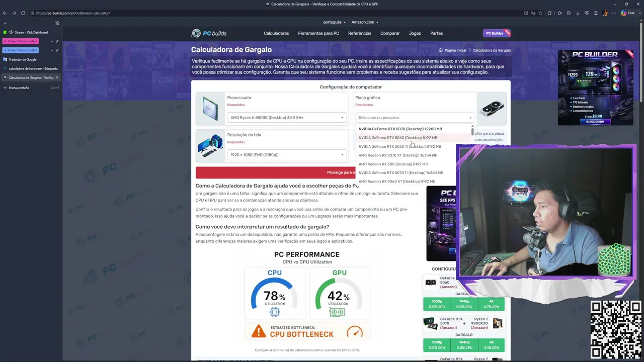Click the screen cast toolbar icon
The width and height of the screenshot is (644, 362).
596,13
